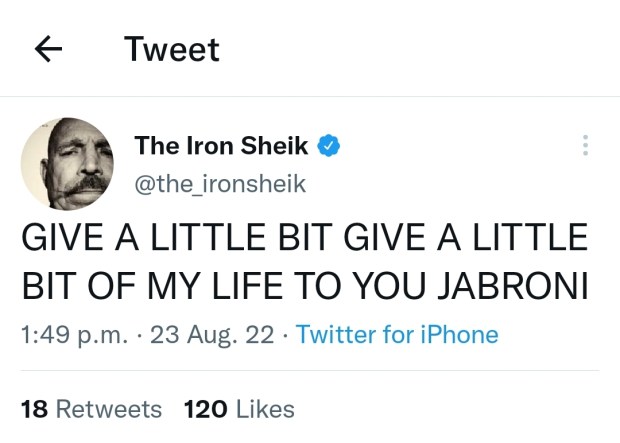Tap the Tweet header title
The height and width of the screenshot is (443, 620).
pyautogui.click(x=171, y=49)
